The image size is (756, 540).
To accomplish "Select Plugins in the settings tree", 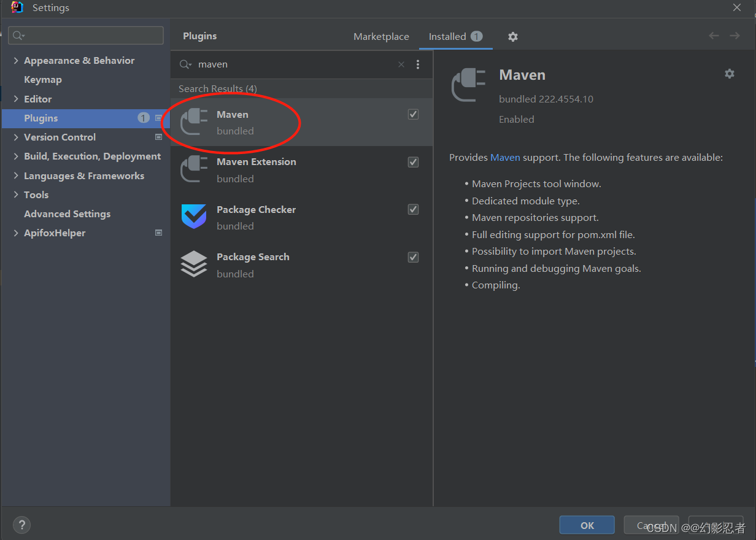I will coord(86,118).
